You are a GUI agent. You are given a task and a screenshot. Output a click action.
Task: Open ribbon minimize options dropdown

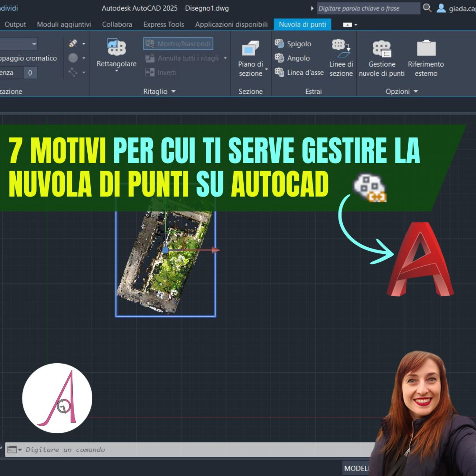click(x=356, y=25)
